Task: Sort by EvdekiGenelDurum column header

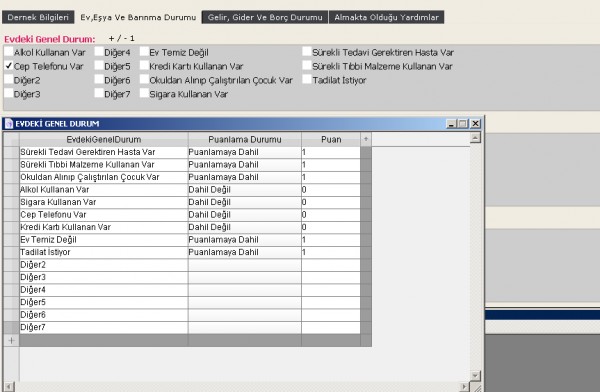Action: [104, 139]
